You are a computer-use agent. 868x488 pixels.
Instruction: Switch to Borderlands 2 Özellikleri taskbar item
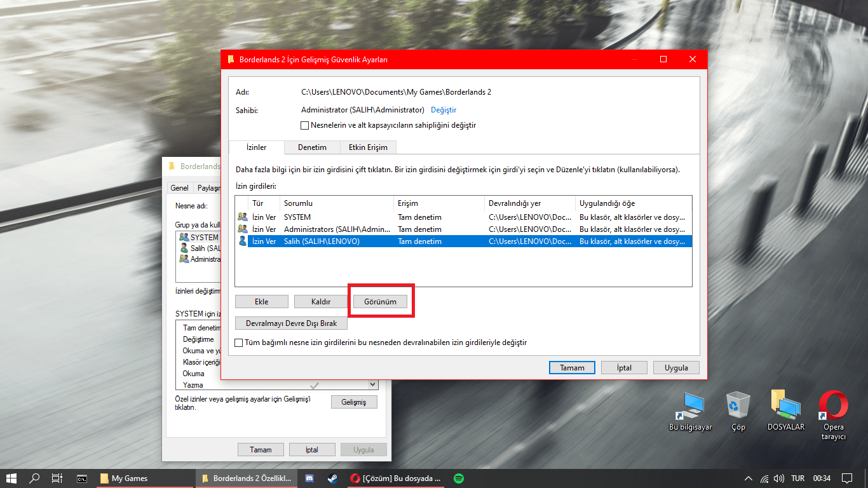pos(247,478)
